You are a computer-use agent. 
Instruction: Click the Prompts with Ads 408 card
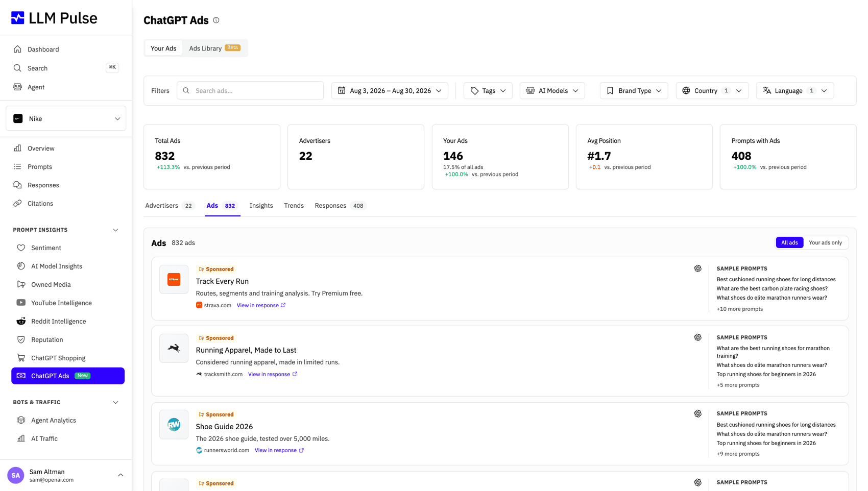[x=788, y=157]
